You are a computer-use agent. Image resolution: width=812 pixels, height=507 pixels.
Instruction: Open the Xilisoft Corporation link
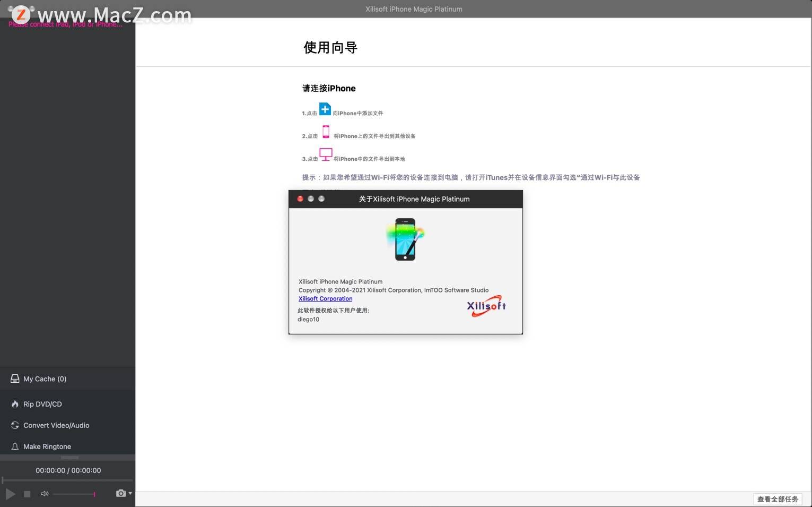point(325,299)
